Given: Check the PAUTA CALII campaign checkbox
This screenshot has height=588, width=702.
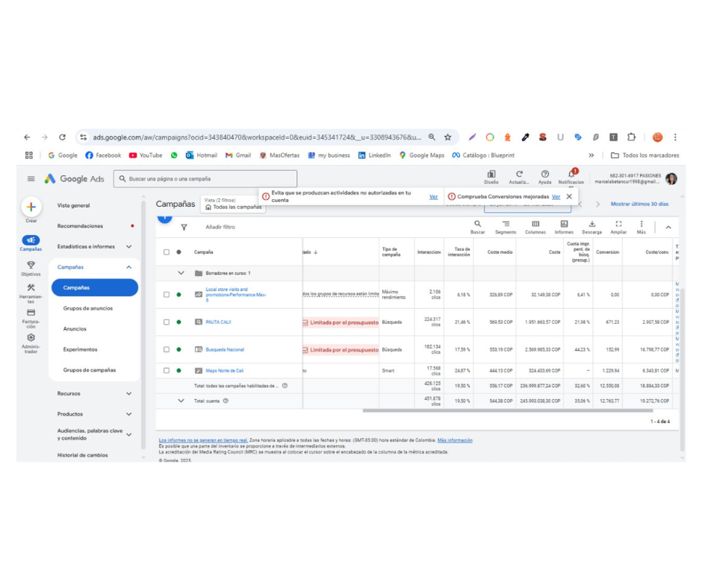Looking at the screenshot, I should [x=167, y=322].
